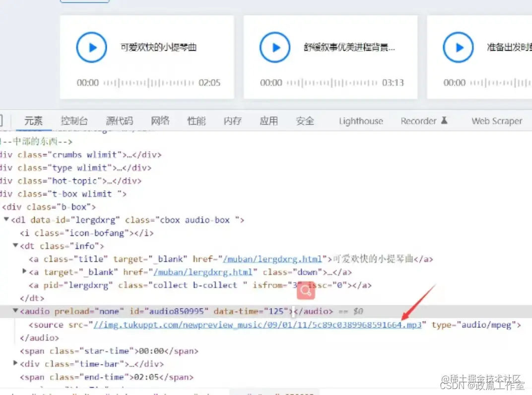Play the 准备出发 track
The width and height of the screenshot is (532, 395).
(x=458, y=47)
